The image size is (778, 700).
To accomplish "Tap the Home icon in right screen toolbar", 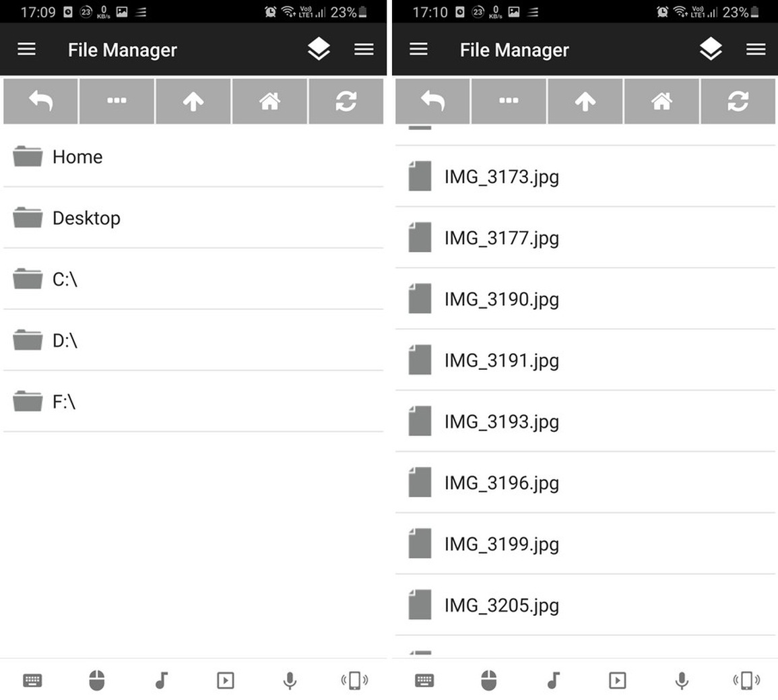I will click(x=661, y=101).
